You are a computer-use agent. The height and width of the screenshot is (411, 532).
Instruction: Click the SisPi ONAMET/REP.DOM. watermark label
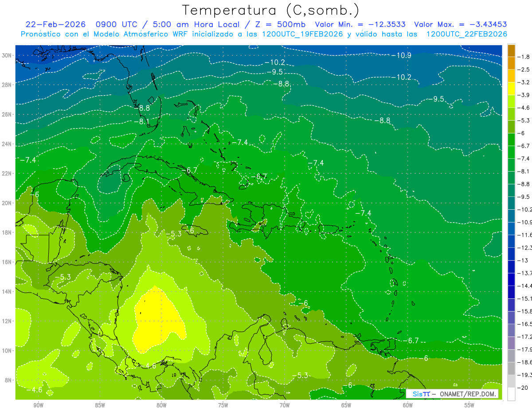click(x=452, y=394)
